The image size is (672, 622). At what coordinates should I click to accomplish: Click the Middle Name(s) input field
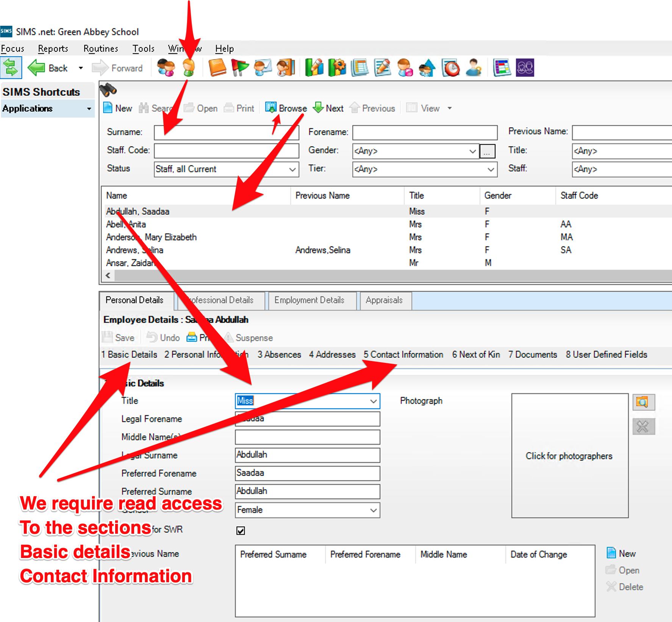(307, 437)
